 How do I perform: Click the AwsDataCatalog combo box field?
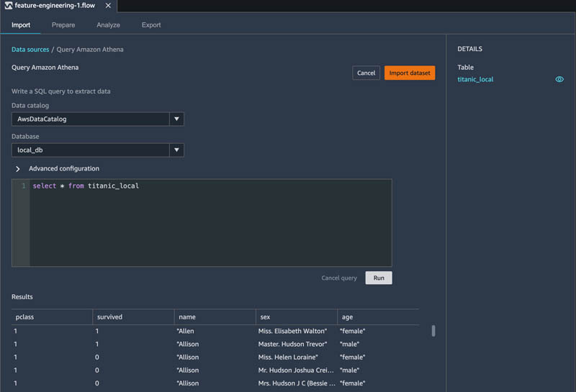click(91, 119)
